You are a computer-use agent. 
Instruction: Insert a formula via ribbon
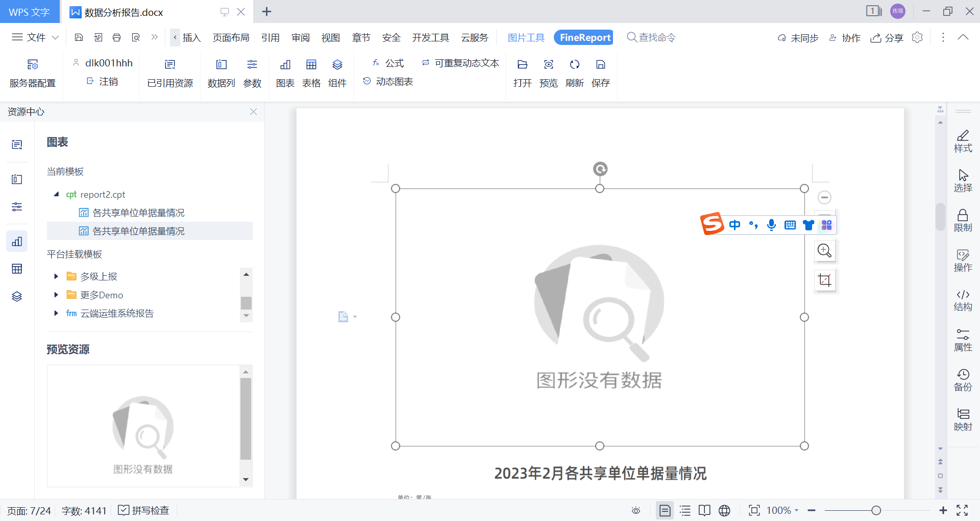click(x=388, y=63)
